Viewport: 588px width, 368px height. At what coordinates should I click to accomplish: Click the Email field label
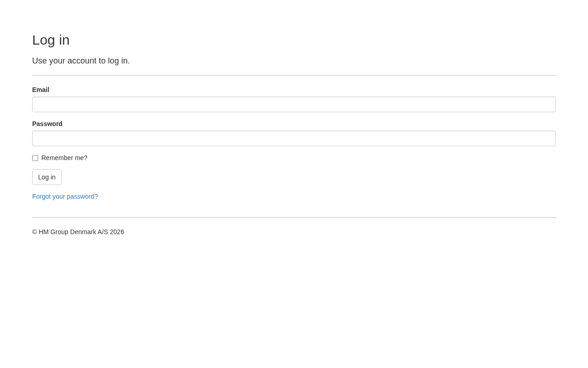tap(40, 90)
